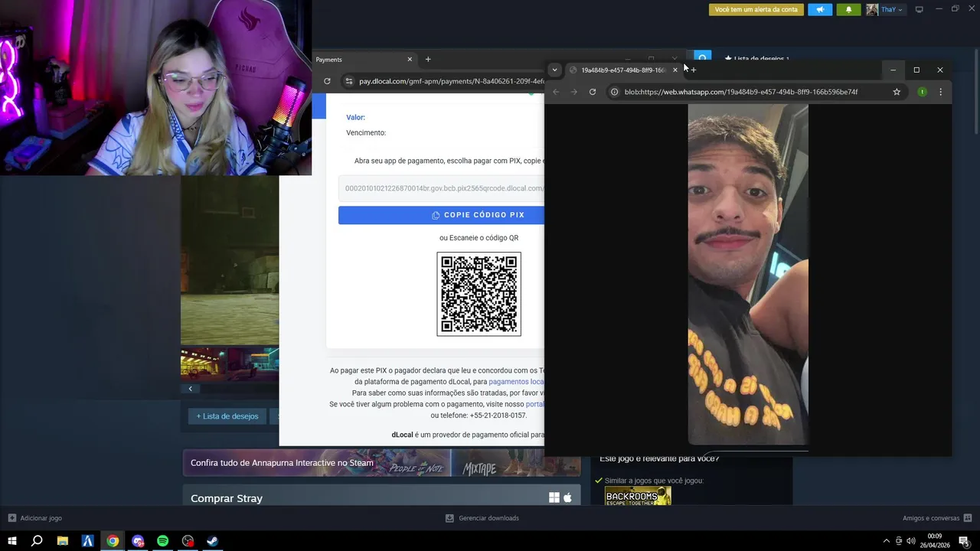This screenshot has width=980, height=551.
Task: Open new tab in the WhatsApp blob window
Action: (694, 70)
